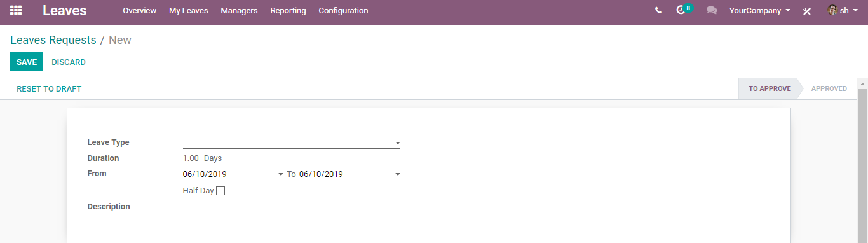Open the Reporting menu
Screen dimensions: 868x243
288,11
